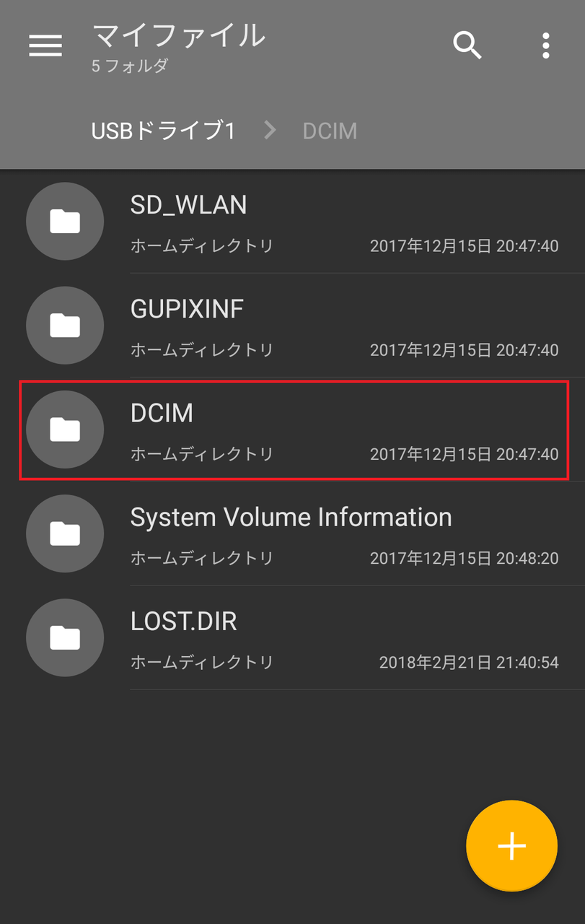585x924 pixels.
Task: Click the 5 フォルダ subtitle text
Action: coord(130,66)
